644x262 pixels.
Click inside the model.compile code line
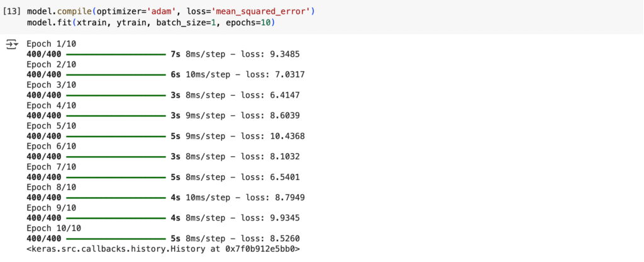(x=170, y=12)
